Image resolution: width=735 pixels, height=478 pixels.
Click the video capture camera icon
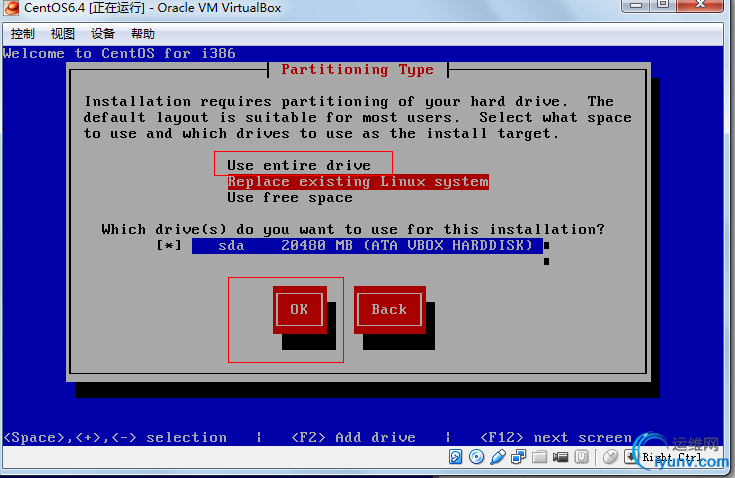560,456
